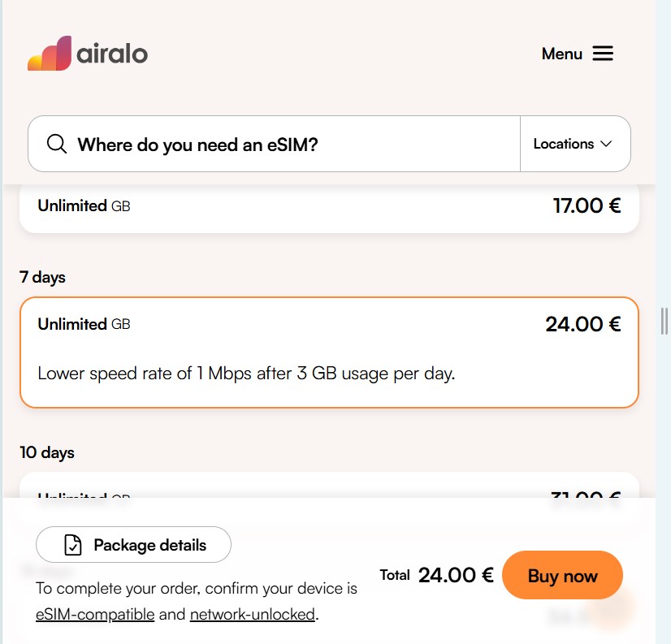Click the 24.00 € price in selected package
The width and height of the screenshot is (671, 644).
(x=582, y=325)
